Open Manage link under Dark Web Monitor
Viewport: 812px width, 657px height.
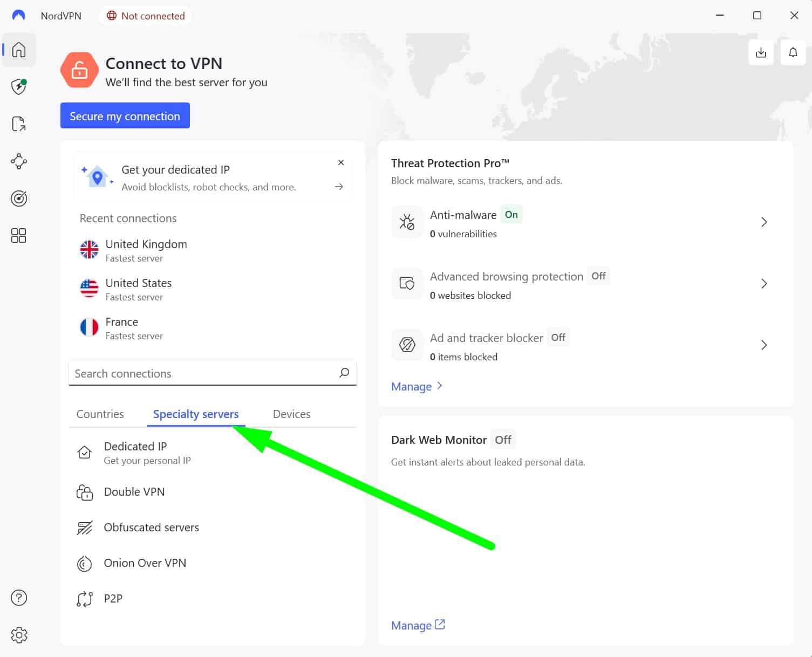(418, 625)
